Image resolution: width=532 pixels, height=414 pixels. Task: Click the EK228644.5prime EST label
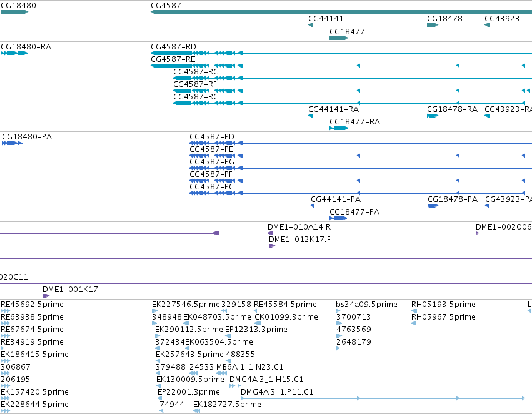pos(34,405)
